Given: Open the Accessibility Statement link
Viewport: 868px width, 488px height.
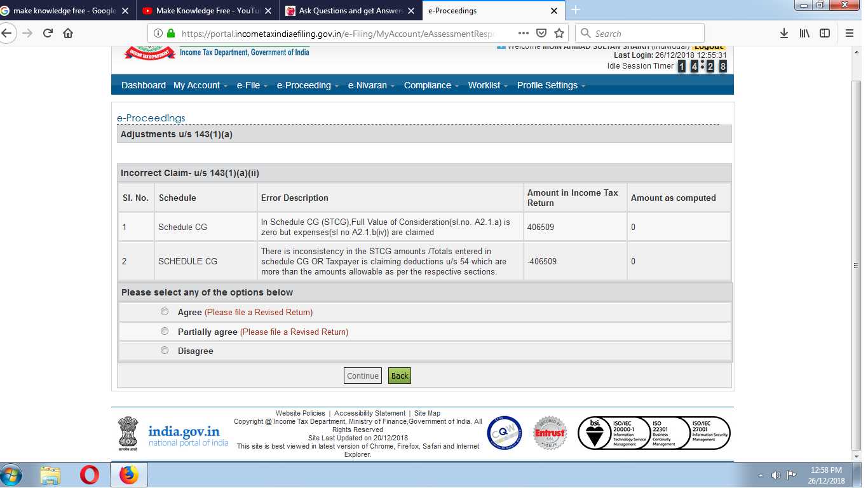Looking at the screenshot, I should click(370, 413).
